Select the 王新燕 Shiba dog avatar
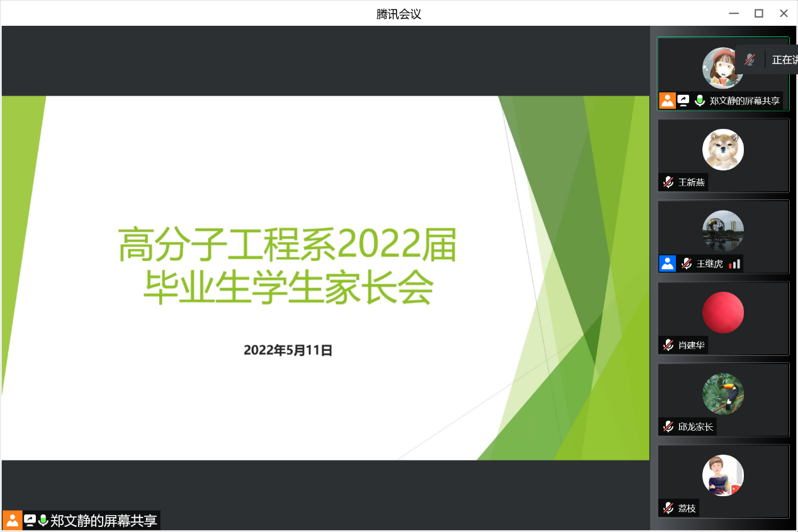Image resolution: width=798 pixels, height=532 pixels. (x=723, y=150)
